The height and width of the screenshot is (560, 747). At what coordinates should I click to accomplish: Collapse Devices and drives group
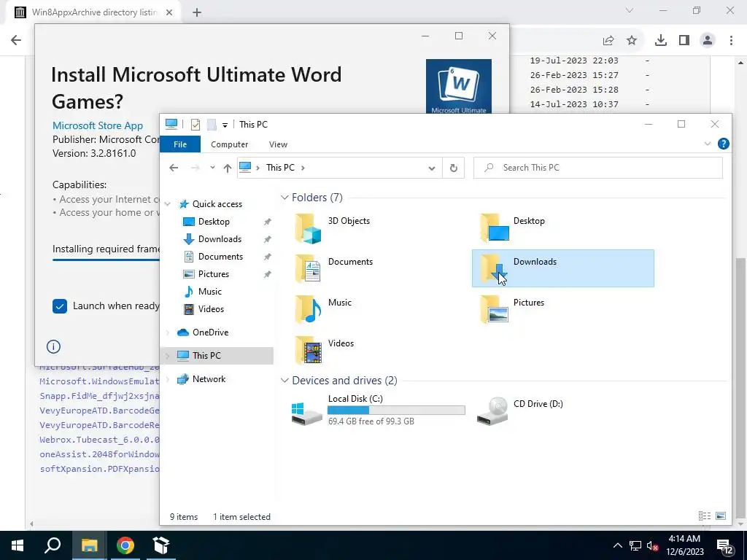(x=285, y=380)
